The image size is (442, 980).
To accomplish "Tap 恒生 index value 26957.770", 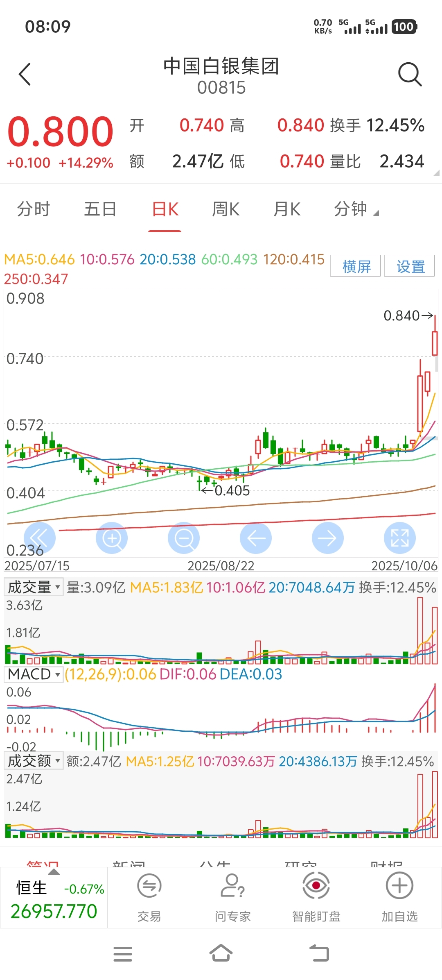I will pos(54,911).
